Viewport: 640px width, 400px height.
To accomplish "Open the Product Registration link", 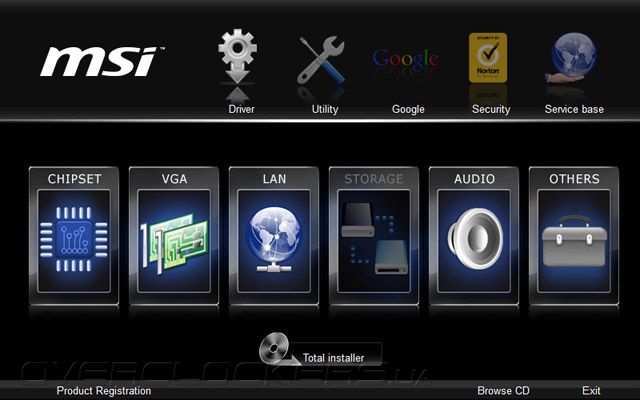I will pos(104,391).
